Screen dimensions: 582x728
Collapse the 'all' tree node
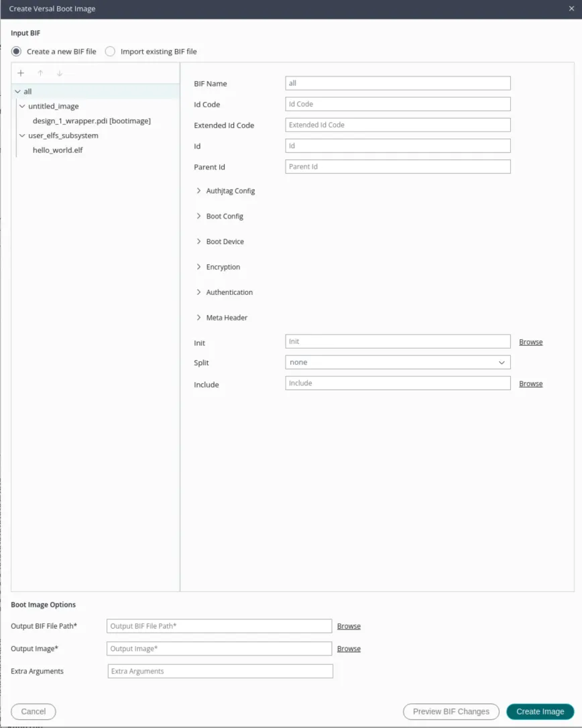coord(17,92)
